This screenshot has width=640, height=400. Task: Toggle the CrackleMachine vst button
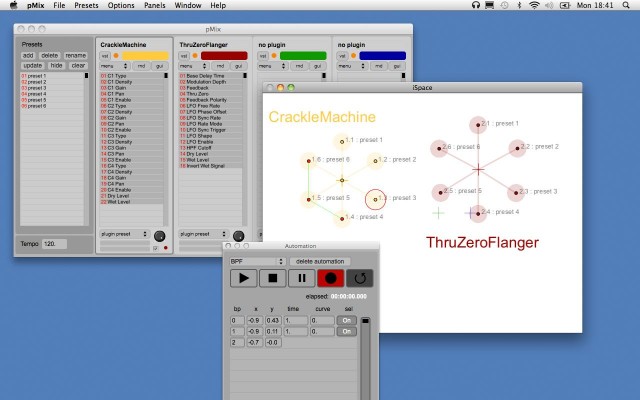[x=105, y=56]
